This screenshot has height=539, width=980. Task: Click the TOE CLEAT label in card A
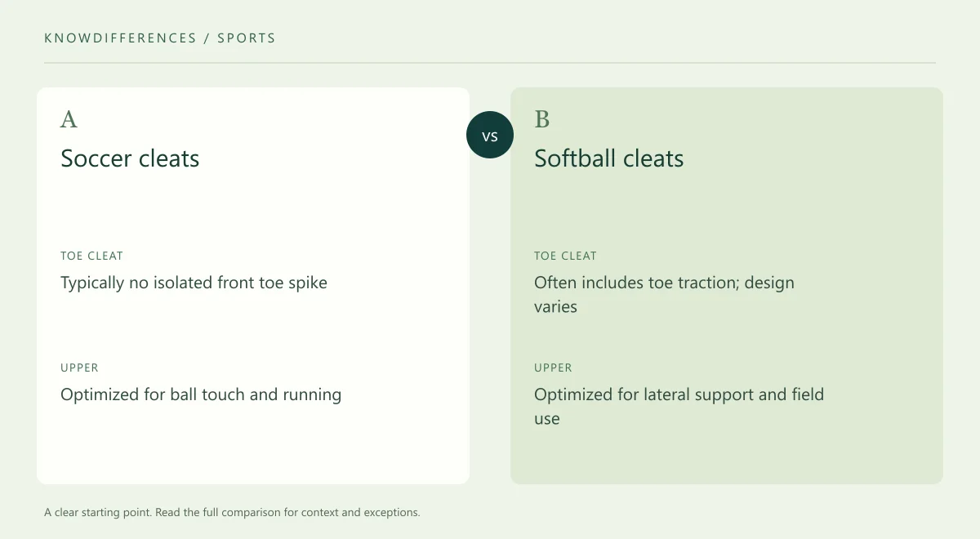[x=91, y=256]
